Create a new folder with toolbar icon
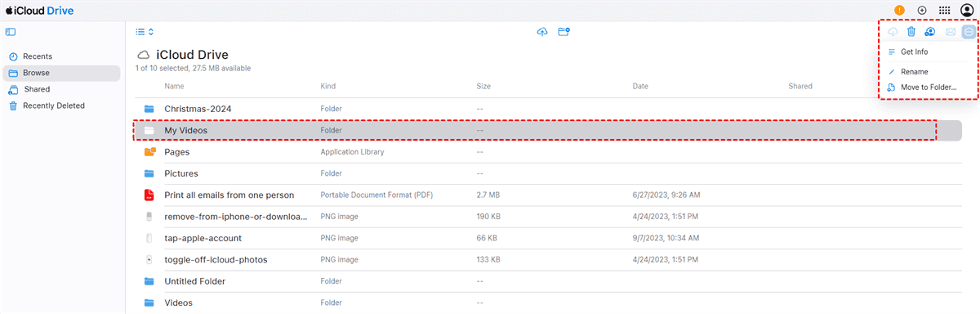Viewport: 980px width, 314px height. [563, 32]
